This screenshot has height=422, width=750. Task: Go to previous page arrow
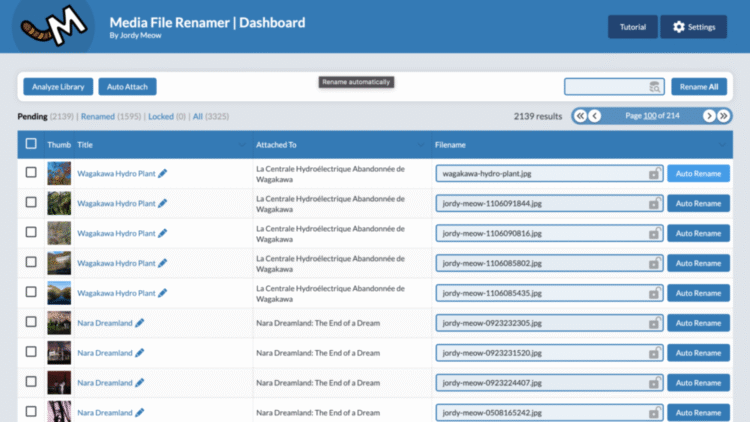point(595,116)
